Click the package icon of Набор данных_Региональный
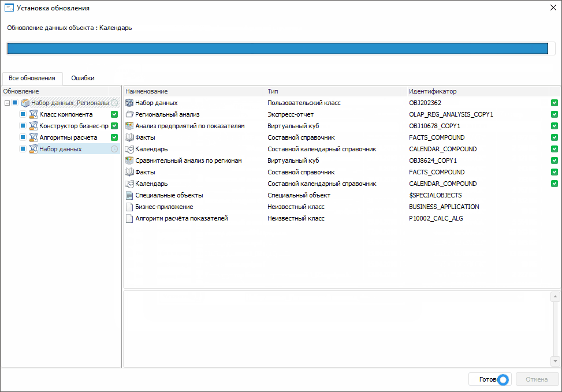This screenshot has height=392, width=562. click(25, 103)
